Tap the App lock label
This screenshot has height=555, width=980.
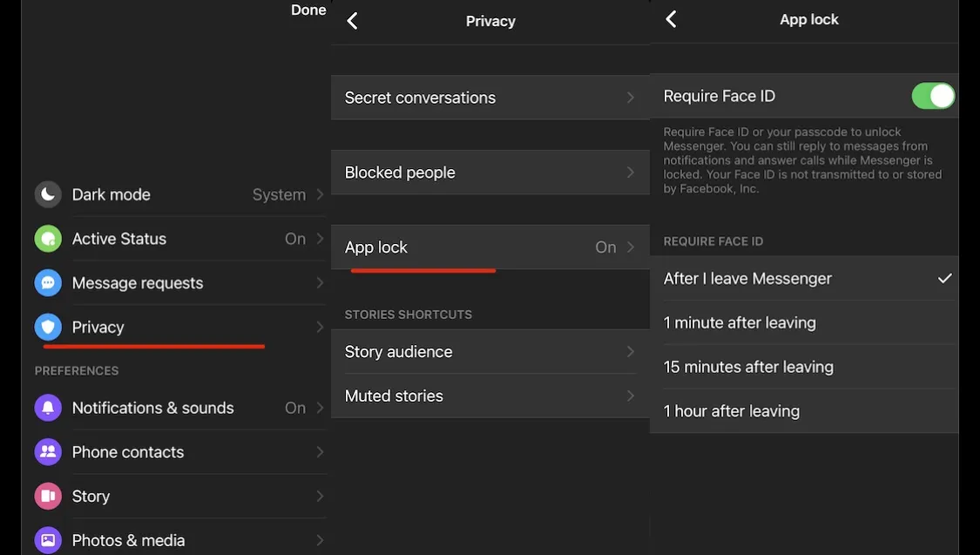coord(376,247)
